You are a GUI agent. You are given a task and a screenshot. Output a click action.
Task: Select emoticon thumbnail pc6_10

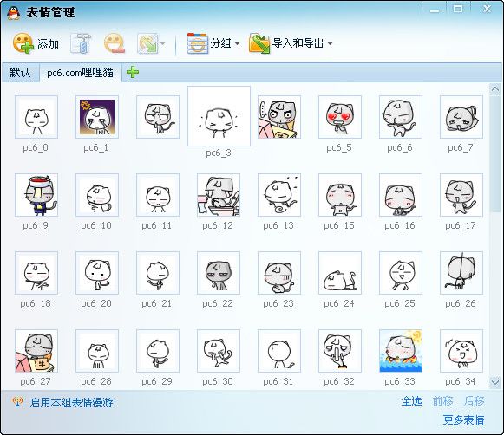[97, 195]
